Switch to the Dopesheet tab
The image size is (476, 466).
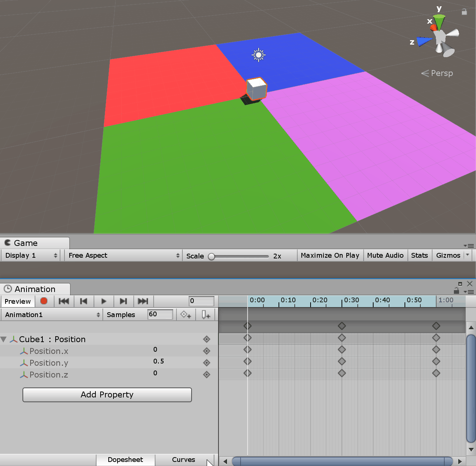125,460
